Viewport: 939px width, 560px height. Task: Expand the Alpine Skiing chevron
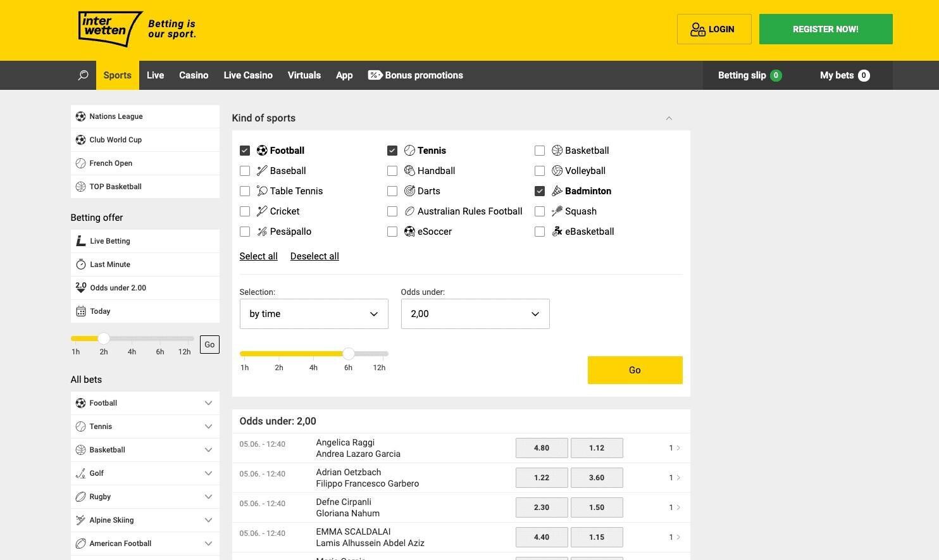click(x=208, y=520)
